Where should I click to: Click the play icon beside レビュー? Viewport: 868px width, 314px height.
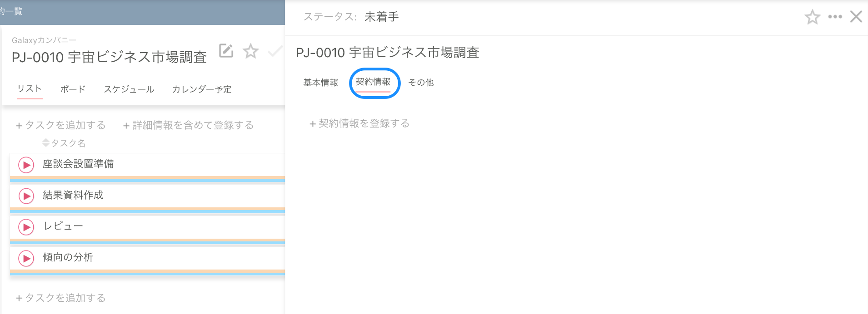pos(25,227)
